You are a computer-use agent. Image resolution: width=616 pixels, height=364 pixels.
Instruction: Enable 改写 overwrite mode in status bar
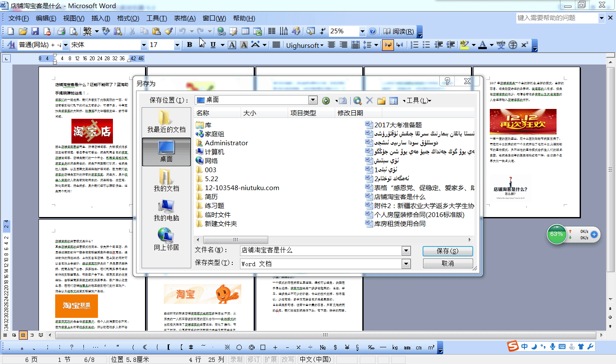tap(288, 359)
